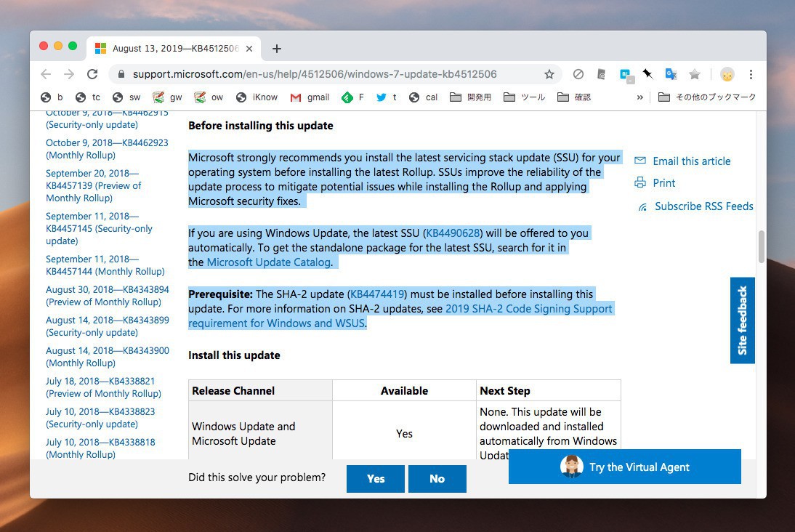Open the Chrome profile avatar
Screen dimensions: 795x532
coord(727,75)
